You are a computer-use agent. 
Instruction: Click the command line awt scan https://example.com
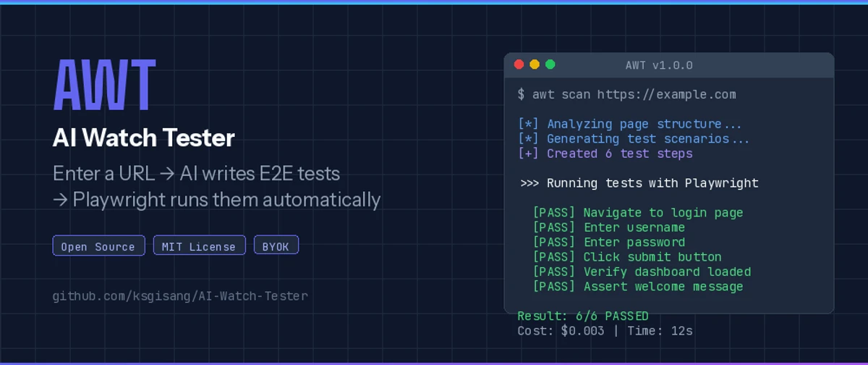click(x=627, y=95)
